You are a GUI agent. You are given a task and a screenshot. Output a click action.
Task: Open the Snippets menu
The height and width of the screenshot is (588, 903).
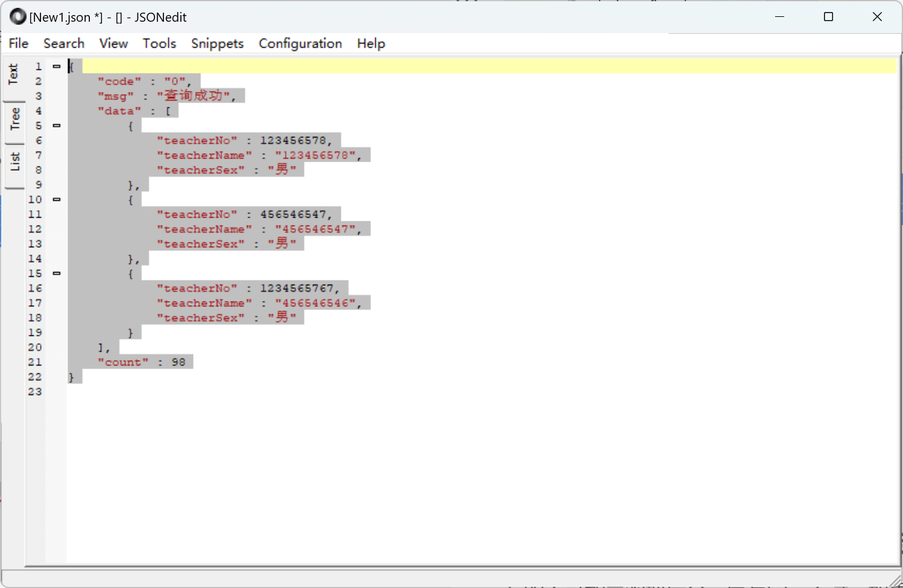(x=217, y=43)
